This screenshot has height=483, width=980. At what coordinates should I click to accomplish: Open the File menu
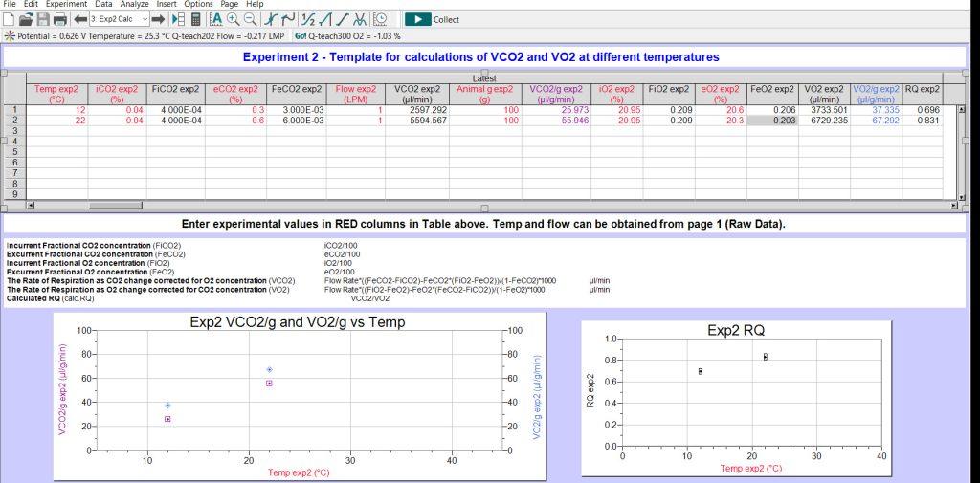(x=10, y=4)
